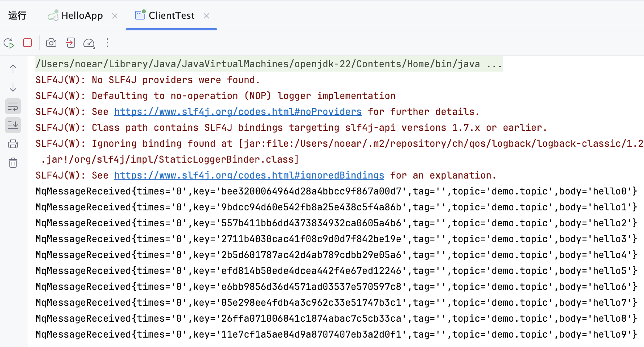Rerun the ClientTest run configuration
The height and width of the screenshot is (347, 644).
pyautogui.click(x=9, y=43)
